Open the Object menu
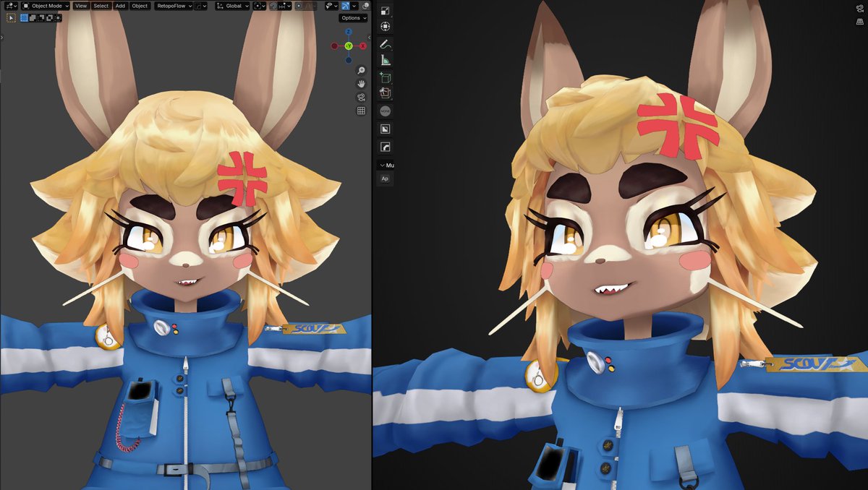The image size is (868, 490). point(139,6)
